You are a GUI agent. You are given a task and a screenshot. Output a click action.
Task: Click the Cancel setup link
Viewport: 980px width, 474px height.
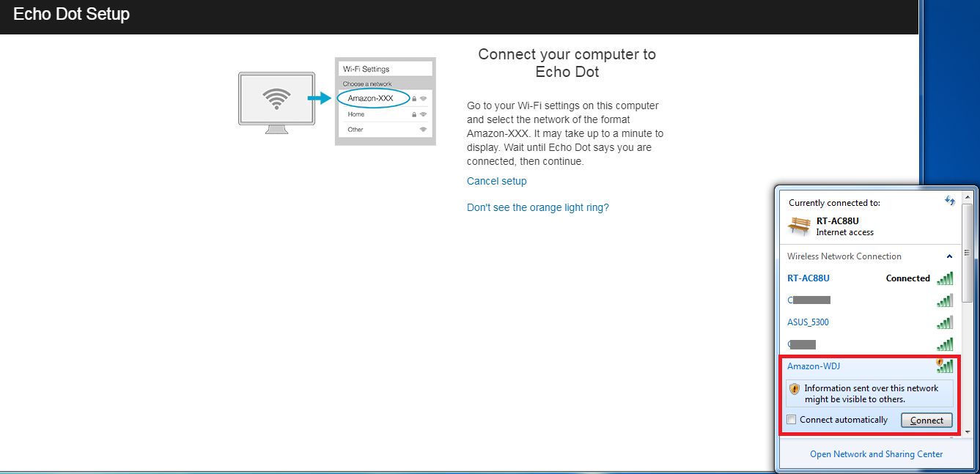pos(496,181)
